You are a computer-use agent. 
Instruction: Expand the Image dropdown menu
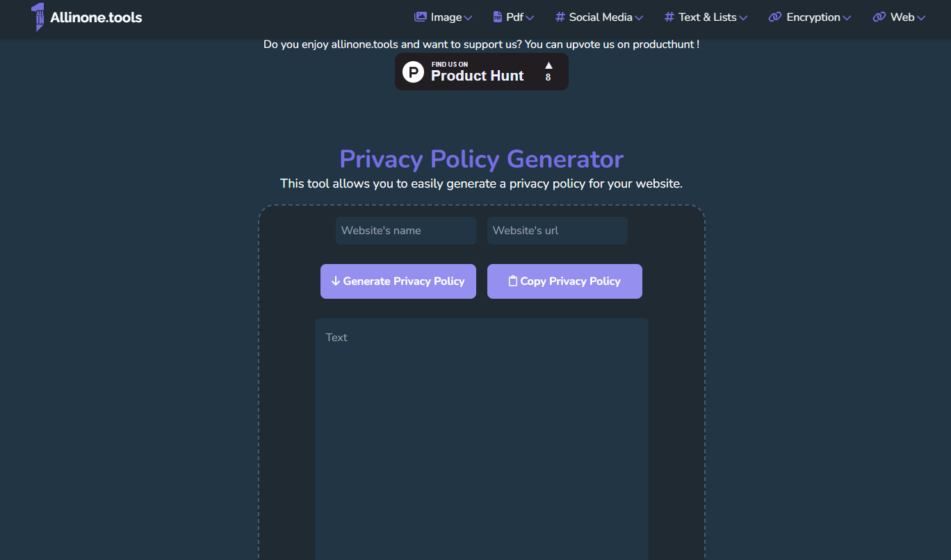[443, 16]
